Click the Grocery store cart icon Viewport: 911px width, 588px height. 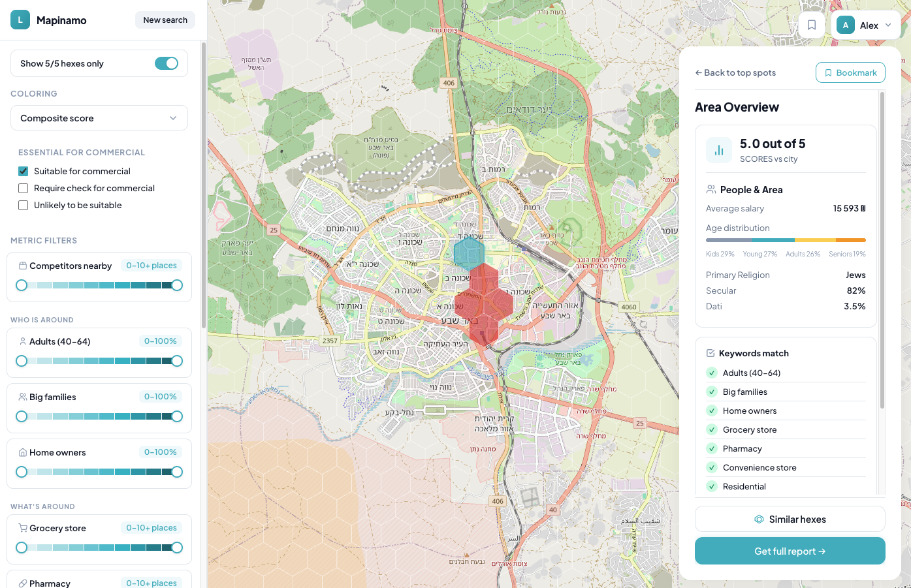23,528
